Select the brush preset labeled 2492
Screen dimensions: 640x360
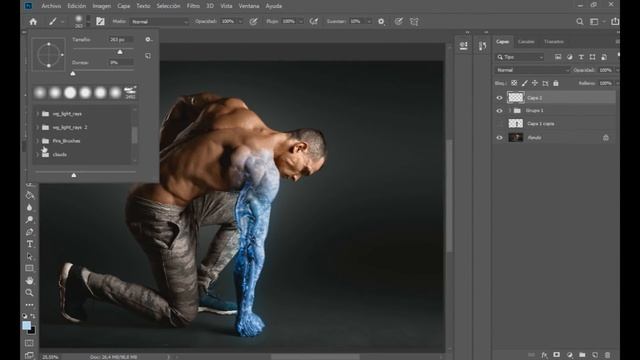[130, 93]
